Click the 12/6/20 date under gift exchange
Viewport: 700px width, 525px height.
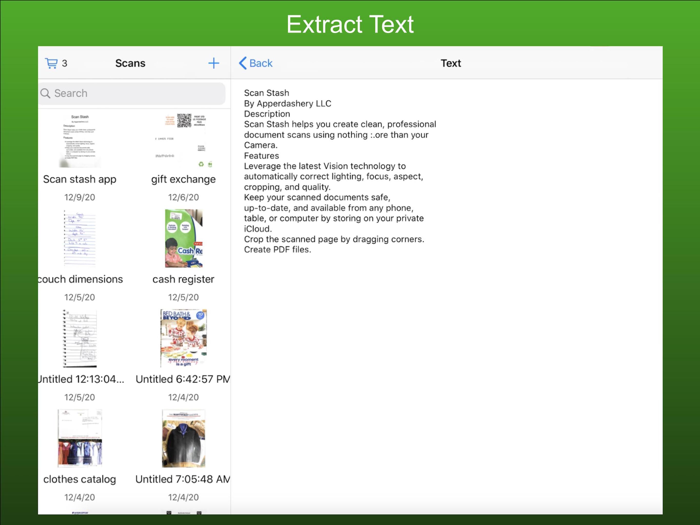pyautogui.click(x=183, y=197)
